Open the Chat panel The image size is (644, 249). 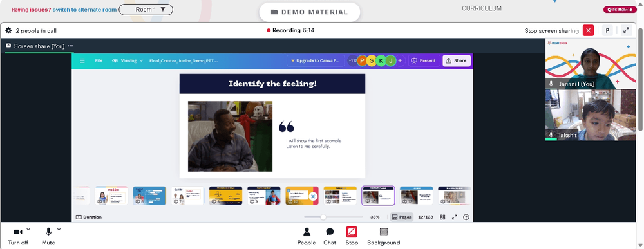coord(329,236)
